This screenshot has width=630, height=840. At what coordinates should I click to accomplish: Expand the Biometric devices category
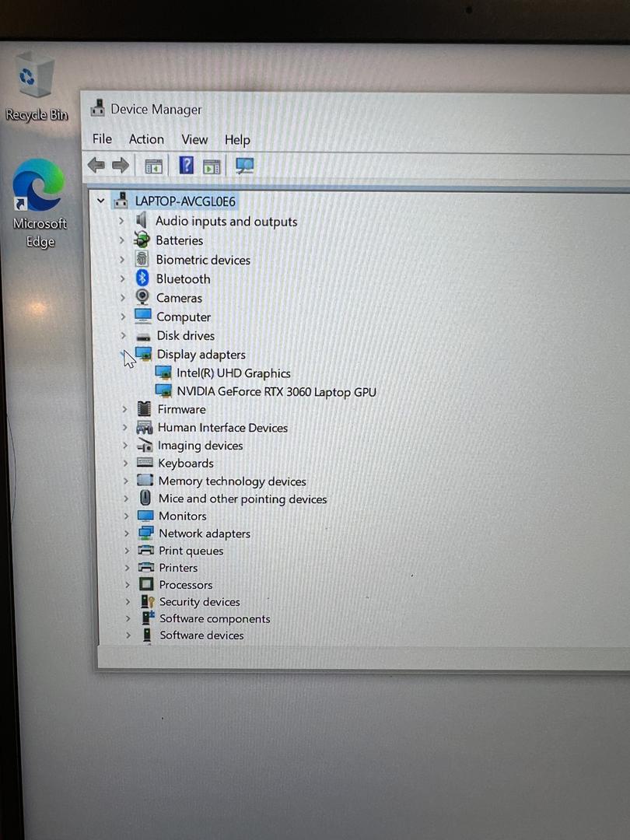[x=122, y=259]
